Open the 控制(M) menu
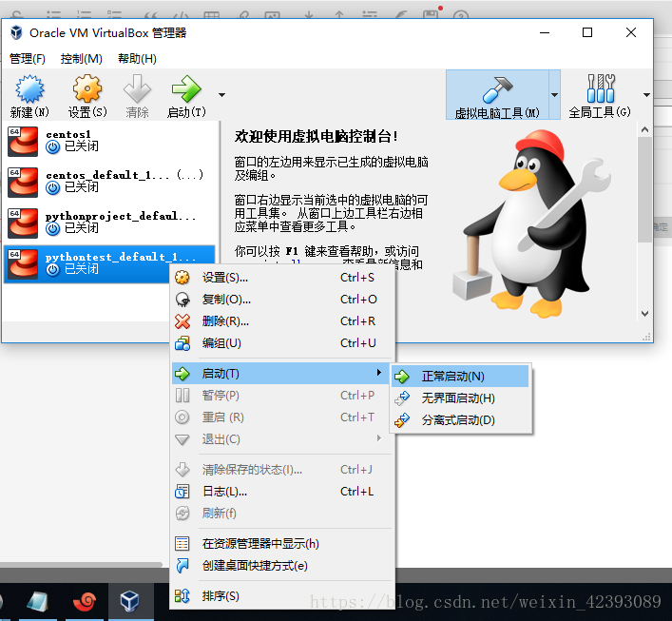The width and height of the screenshot is (672, 621). click(82, 58)
